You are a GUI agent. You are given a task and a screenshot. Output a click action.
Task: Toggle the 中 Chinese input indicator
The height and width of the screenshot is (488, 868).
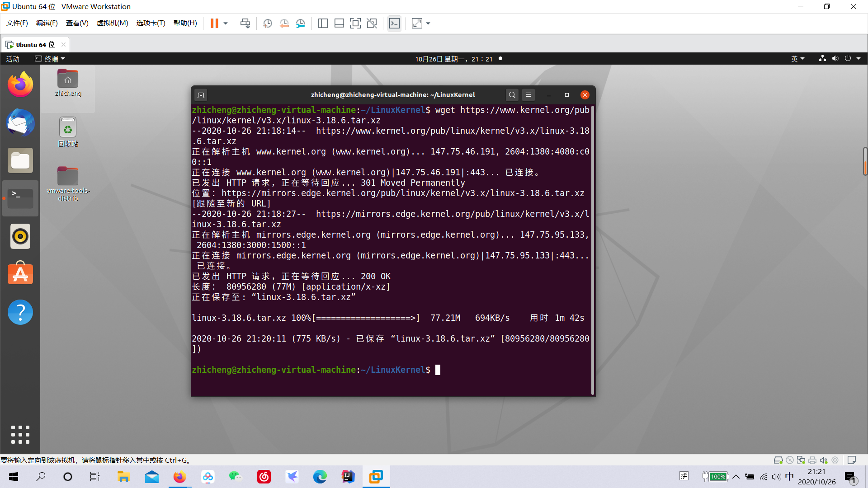(789, 477)
